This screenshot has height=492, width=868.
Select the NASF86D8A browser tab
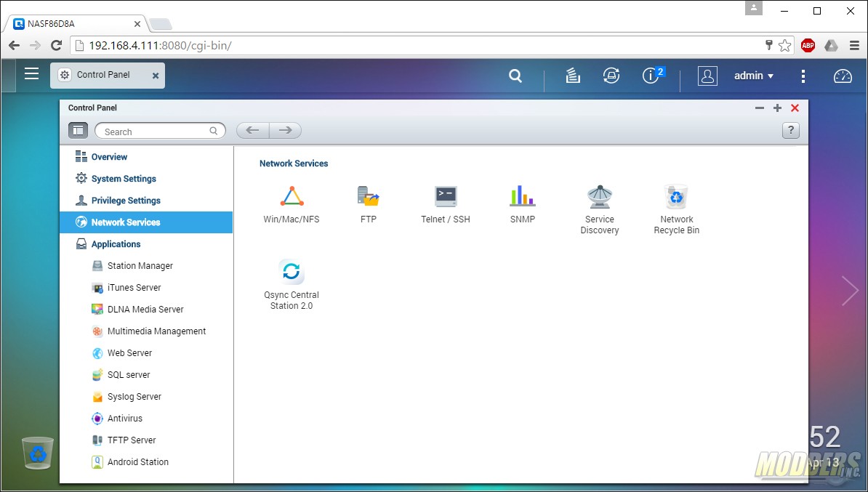(75, 24)
